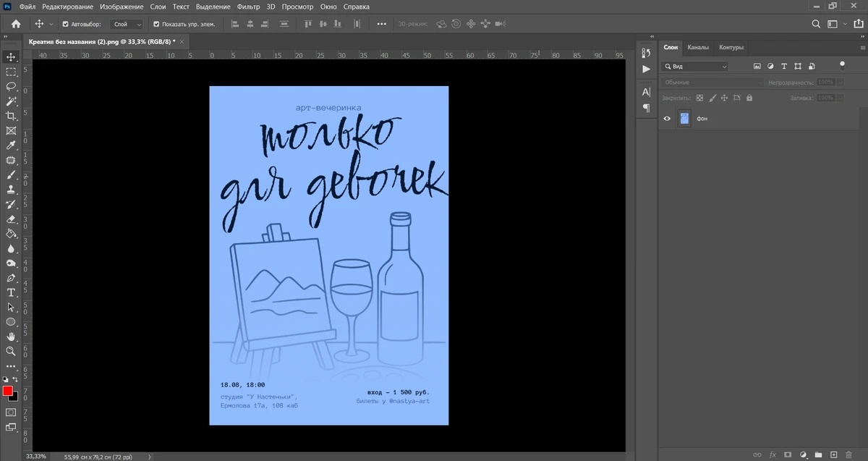Select the Crop tool in toolbar

point(11,116)
